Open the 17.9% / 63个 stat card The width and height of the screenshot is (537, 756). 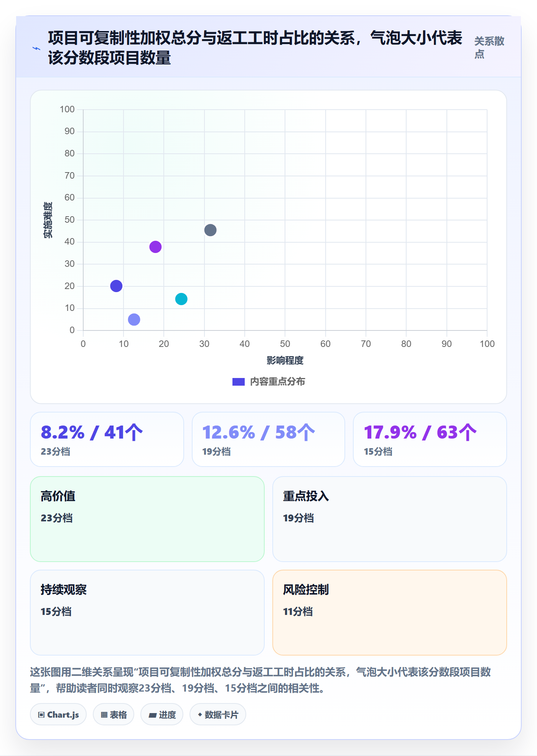430,439
